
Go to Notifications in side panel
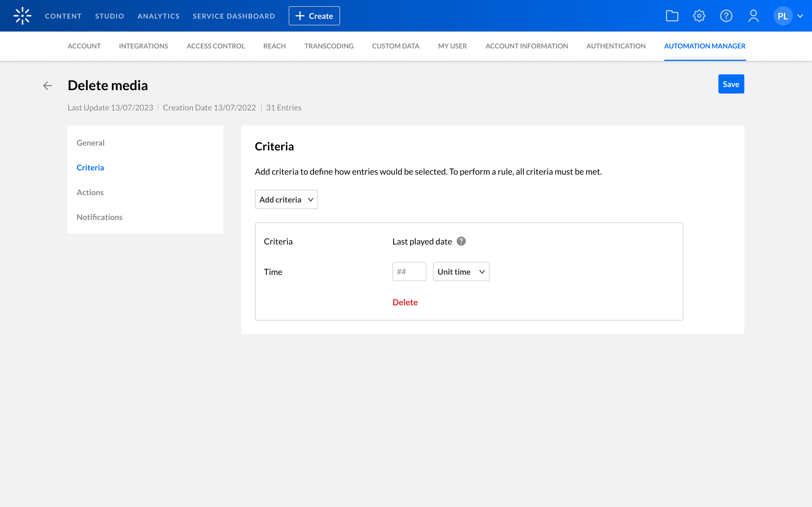(99, 217)
